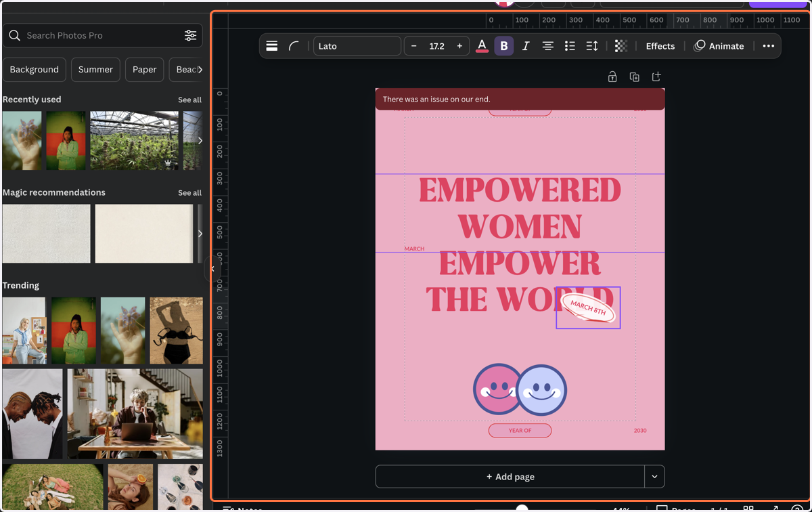The image size is (812, 512).
Task: Open the transparency control
Action: 621,46
